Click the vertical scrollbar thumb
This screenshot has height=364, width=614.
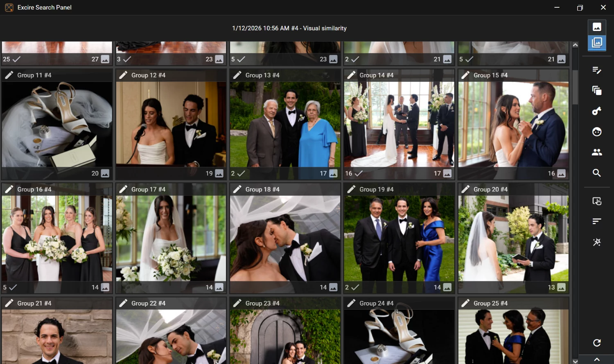click(x=575, y=87)
